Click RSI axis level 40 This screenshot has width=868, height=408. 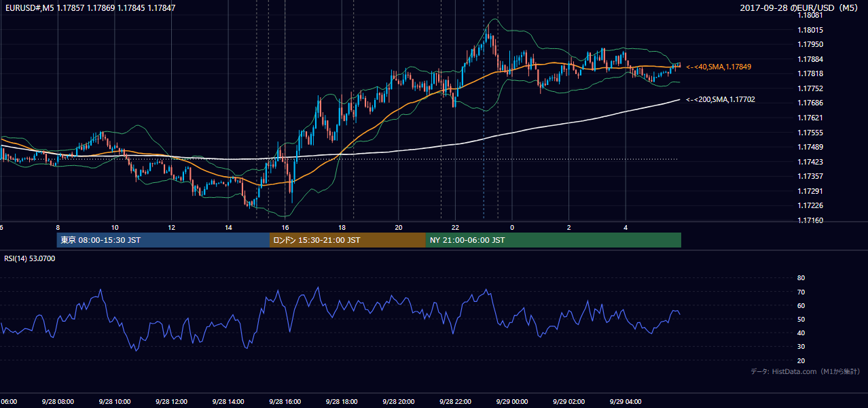click(801, 333)
